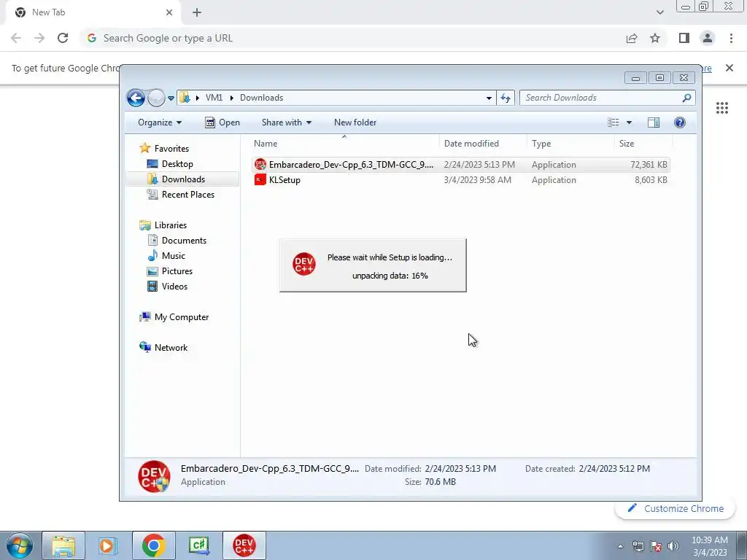The height and width of the screenshot is (560, 747).
Task: Switch to Chrome from the taskbar
Action: pyautogui.click(x=153, y=545)
